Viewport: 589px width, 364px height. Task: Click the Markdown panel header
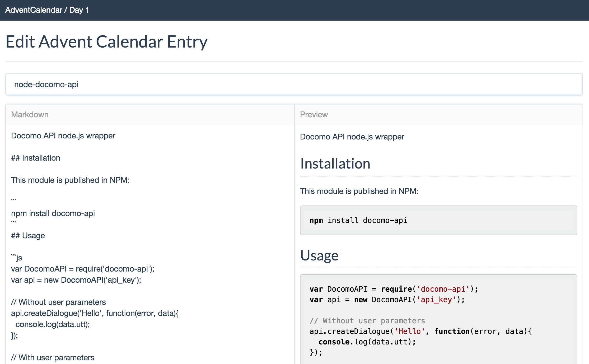click(x=30, y=115)
